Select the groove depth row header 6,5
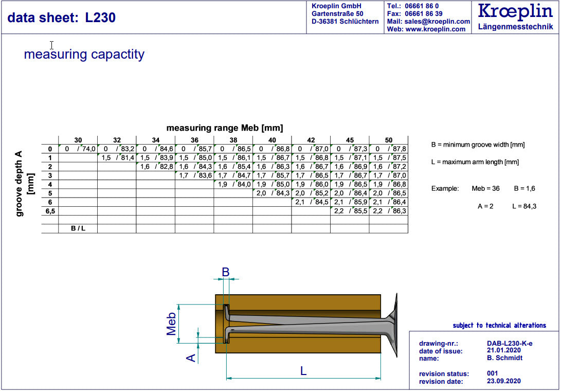This screenshot has height=392, width=561. 50,211
